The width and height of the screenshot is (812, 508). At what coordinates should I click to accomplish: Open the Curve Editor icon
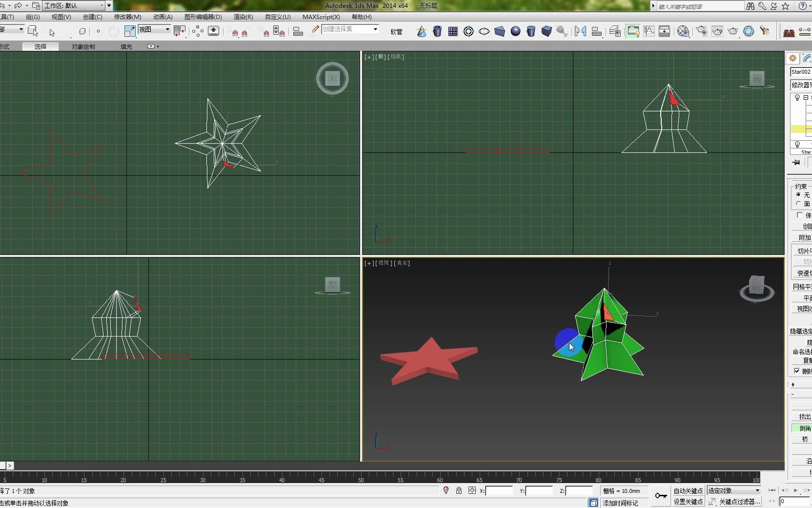[x=649, y=32]
